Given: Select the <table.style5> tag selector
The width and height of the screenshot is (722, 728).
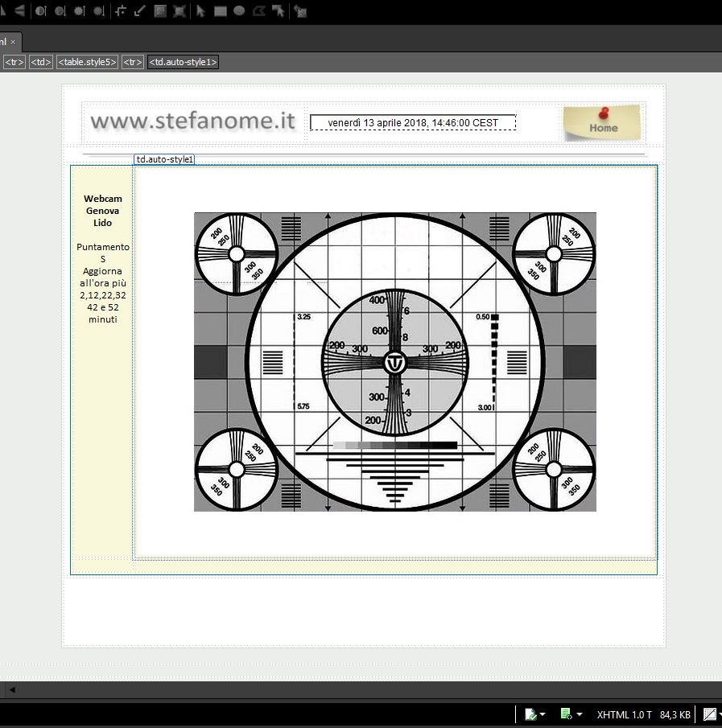Looking at the screenshot, I should (88, 62).
